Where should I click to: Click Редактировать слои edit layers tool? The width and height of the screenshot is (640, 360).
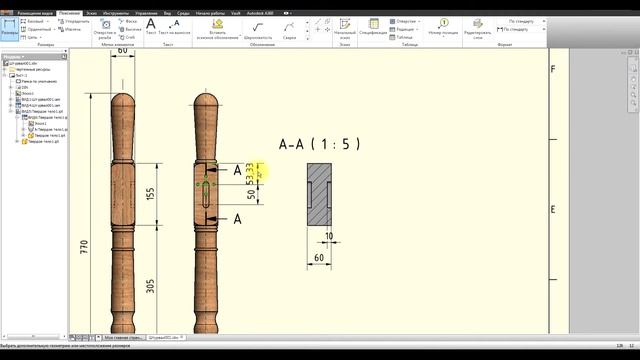click(x=478, y=29)
